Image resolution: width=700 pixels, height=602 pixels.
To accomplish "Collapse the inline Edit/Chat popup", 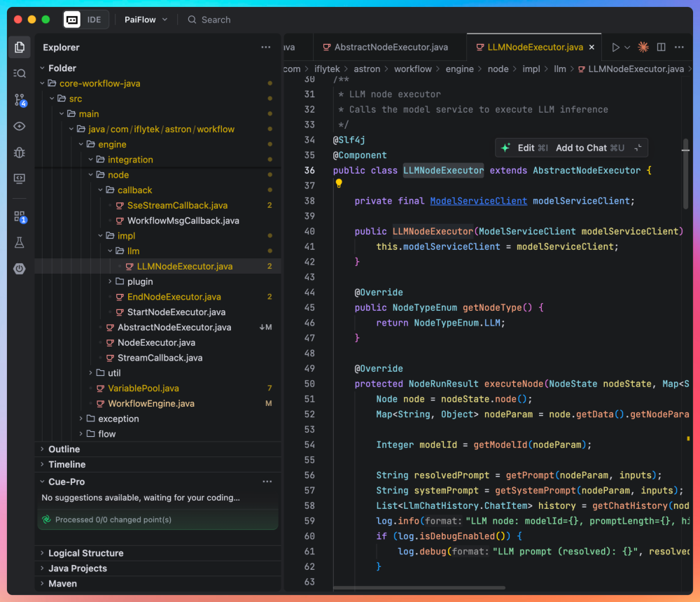I will point(638,148).
